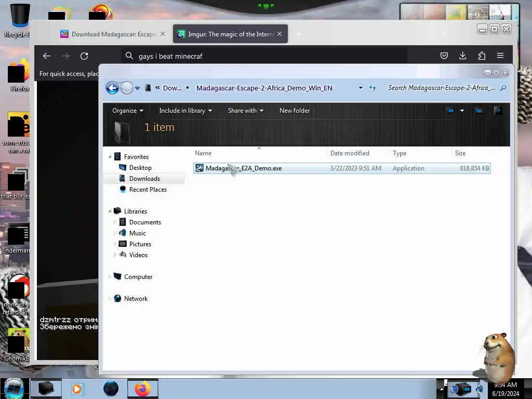Click the search magnifier icon in Explorer
The height and width of the screenshot is (399, 532).
503,88
